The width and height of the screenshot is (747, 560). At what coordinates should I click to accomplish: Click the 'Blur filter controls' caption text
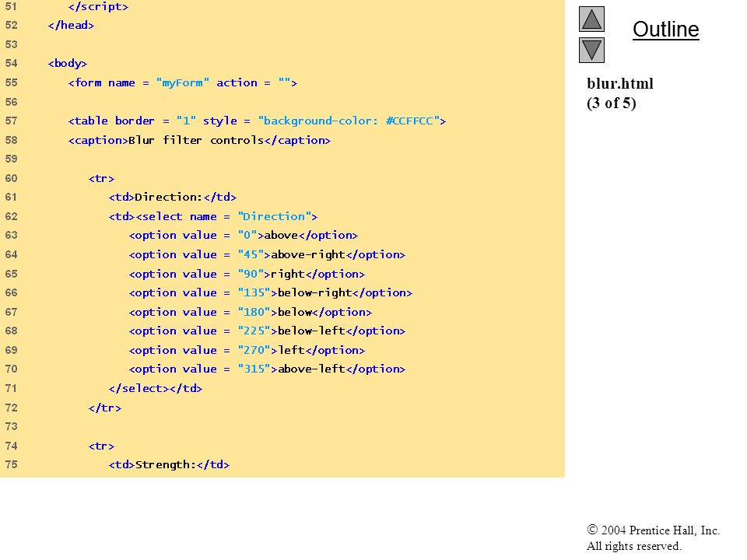pyautogui.click(x=196, y=140)
